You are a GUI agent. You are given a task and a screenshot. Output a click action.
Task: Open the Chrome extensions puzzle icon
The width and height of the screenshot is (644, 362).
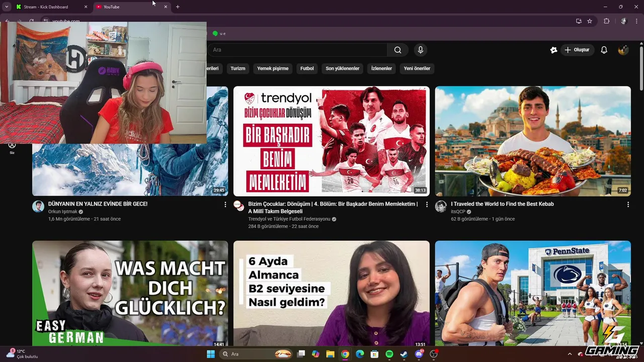click(606, 21)
